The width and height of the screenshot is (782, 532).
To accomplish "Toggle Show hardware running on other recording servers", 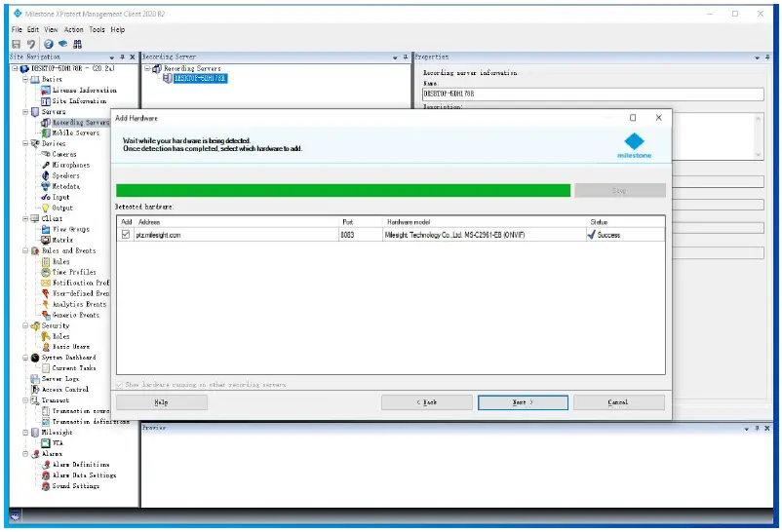I will (120, 385).
